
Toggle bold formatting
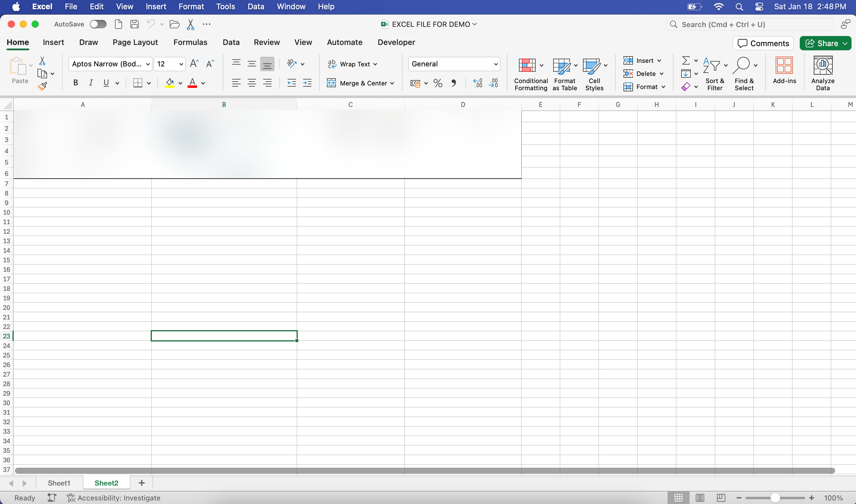pyautogui.click(x=75, y=83)
